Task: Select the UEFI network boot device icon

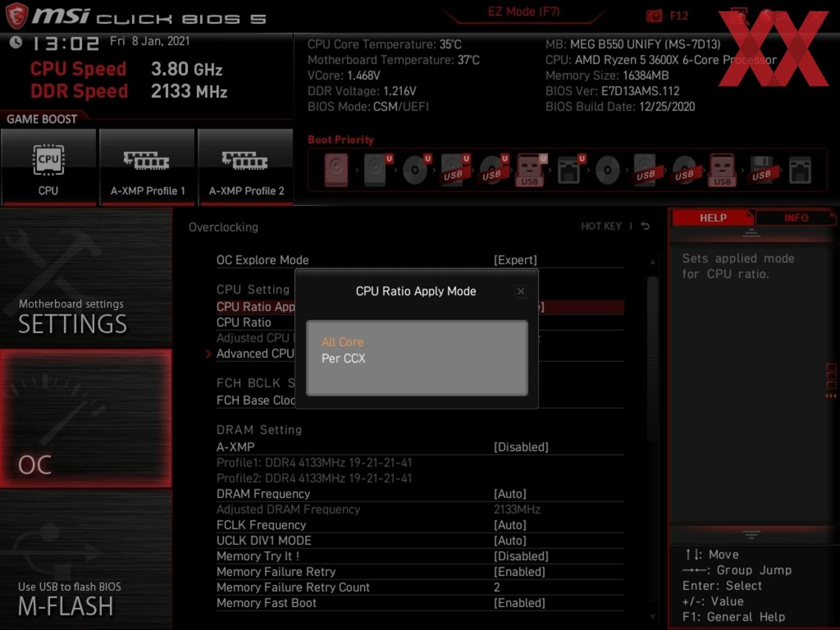Action: pyautogui.click(x=569, y=170)
